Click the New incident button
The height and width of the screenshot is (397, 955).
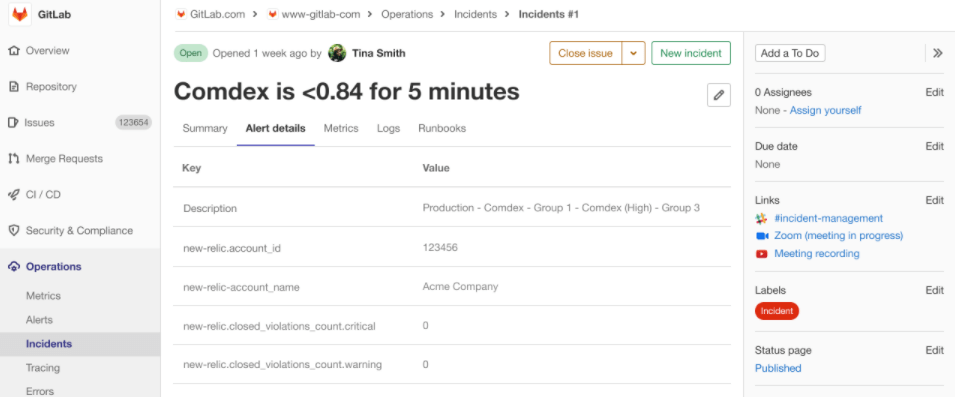[x=691, y=53]
